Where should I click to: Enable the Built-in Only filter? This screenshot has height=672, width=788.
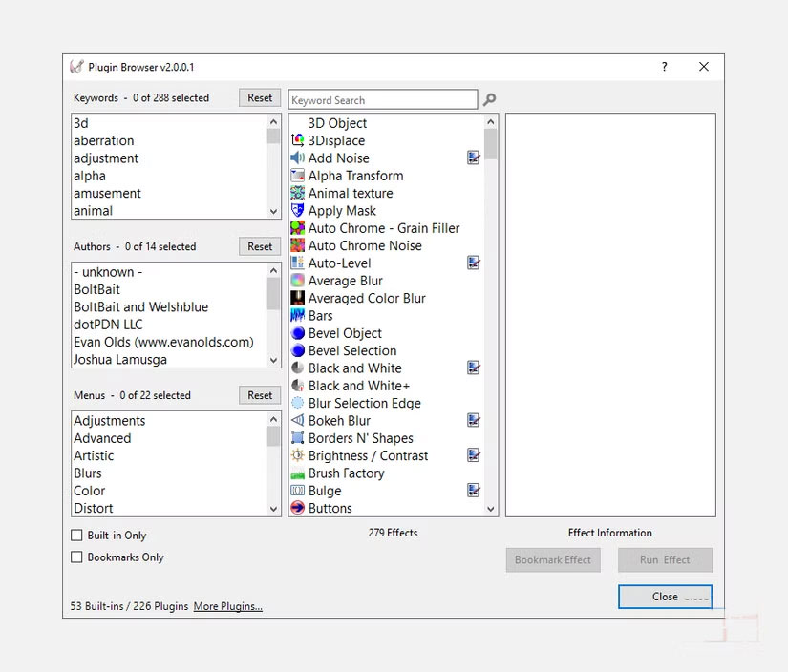pos(75,535)
